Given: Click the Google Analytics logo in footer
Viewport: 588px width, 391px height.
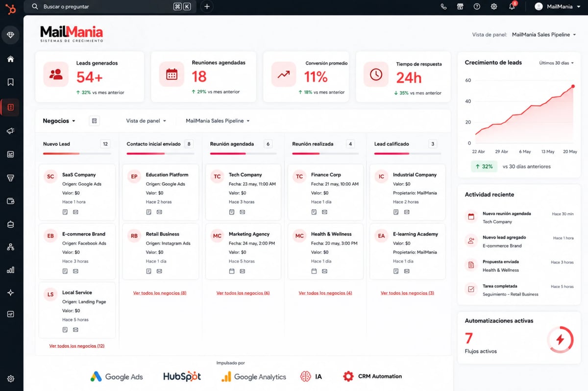Looking at the screenshot, I should [253, 377].
